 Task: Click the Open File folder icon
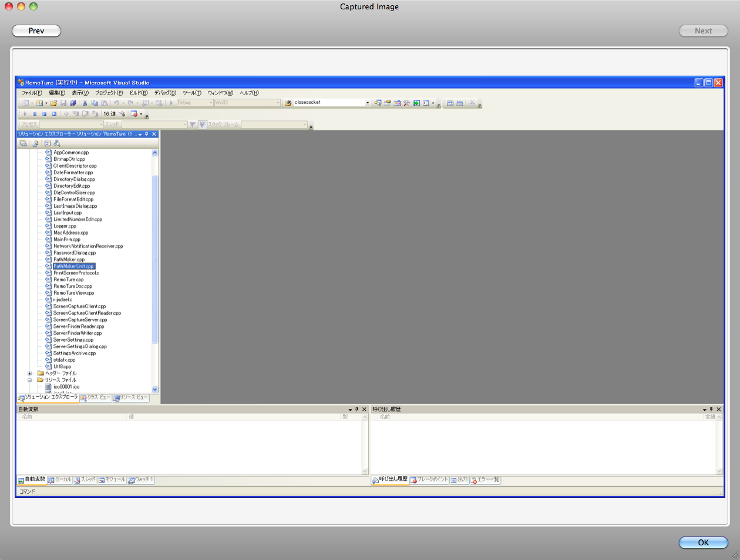click(53, 103)
